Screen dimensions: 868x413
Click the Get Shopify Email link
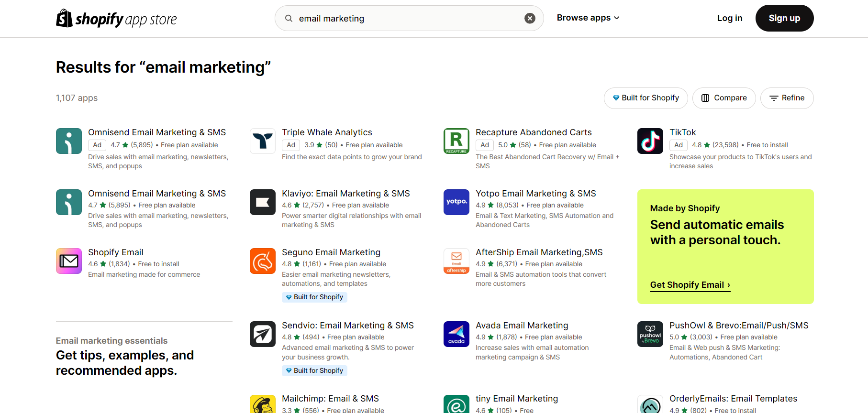pyautogui.click(x=690, y=285)
